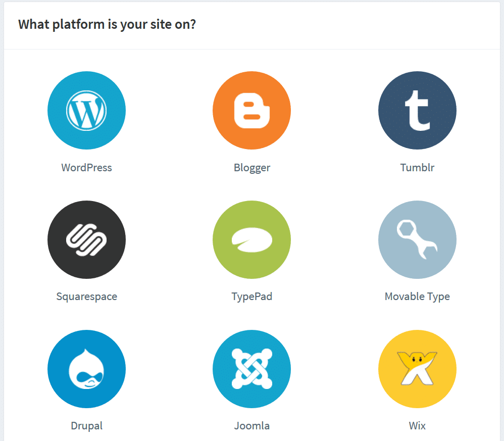The width and height of the screenshot is (504, 441).
Task: Click the TypePad text label
Action: click(x=251, y=297)
